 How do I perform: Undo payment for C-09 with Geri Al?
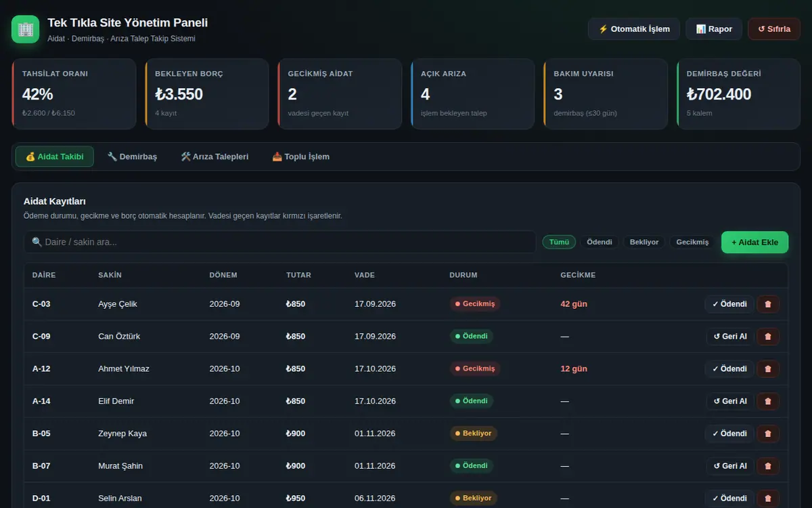point(730,337)
